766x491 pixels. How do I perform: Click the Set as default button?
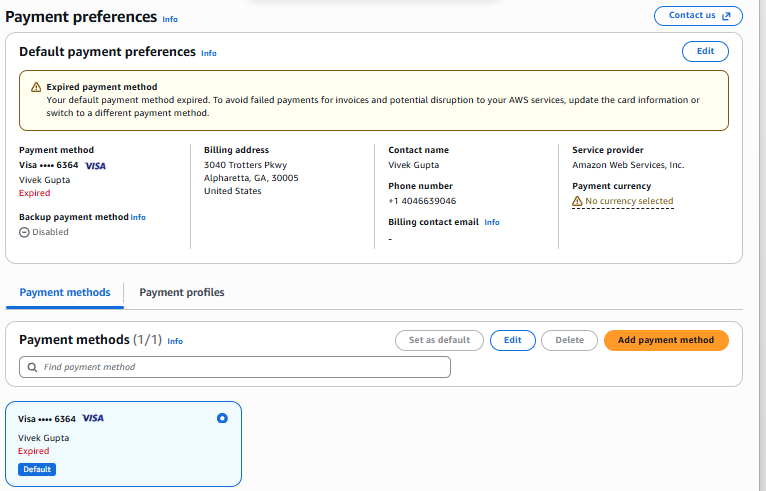[x=439, y=341]
